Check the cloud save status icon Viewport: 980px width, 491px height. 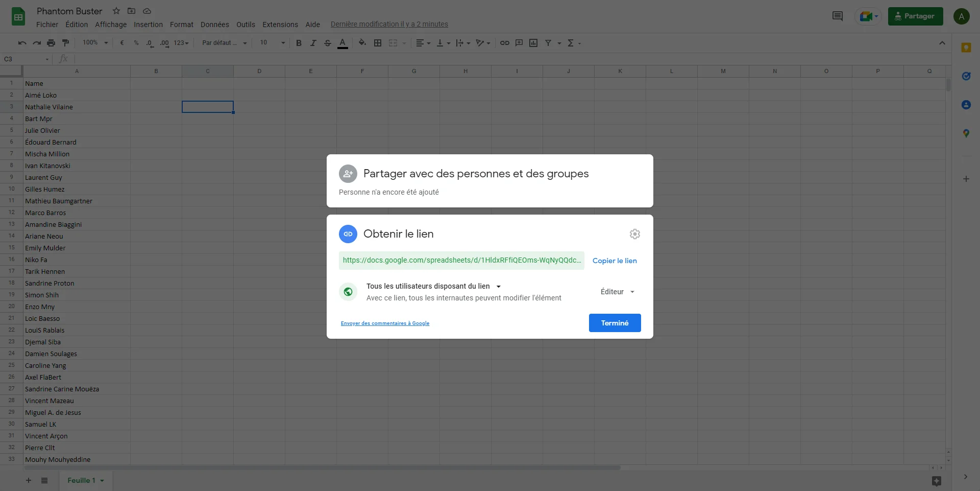click(147, 11)
